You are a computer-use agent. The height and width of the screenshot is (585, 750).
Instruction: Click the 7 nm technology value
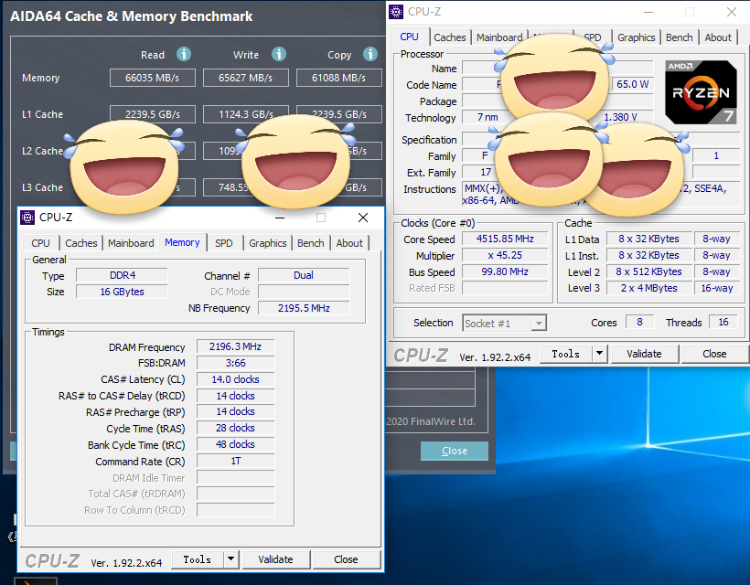pyautogui.click(x=487, y=118)
